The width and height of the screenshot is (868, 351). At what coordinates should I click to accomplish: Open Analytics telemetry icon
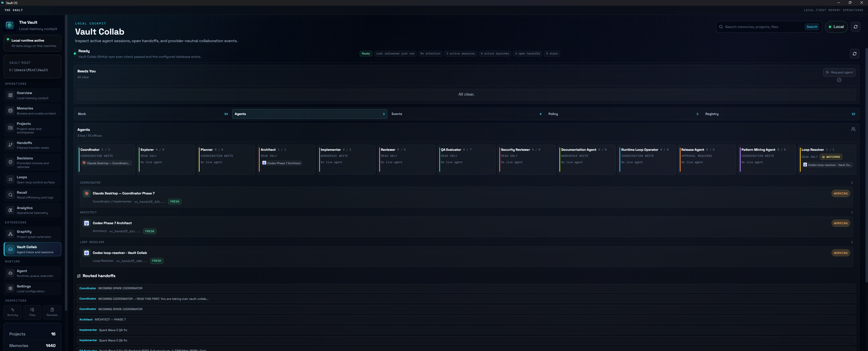[10, 210]
